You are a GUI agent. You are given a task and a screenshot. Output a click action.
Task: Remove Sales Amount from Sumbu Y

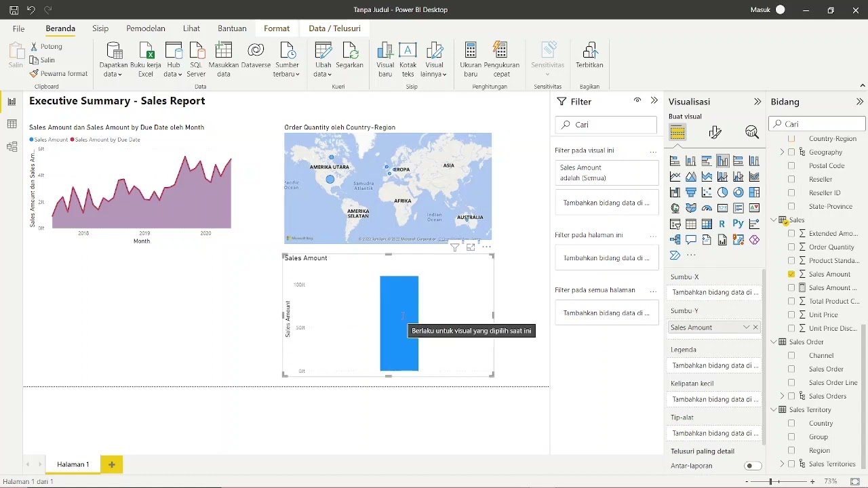(x=755, y=327)
